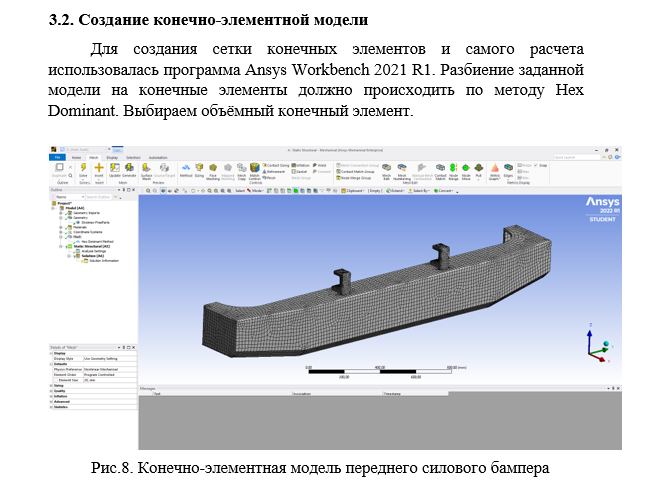Click the Display Style value cell
This screenshot has width=648, height=488.
(x=110, y=359)
